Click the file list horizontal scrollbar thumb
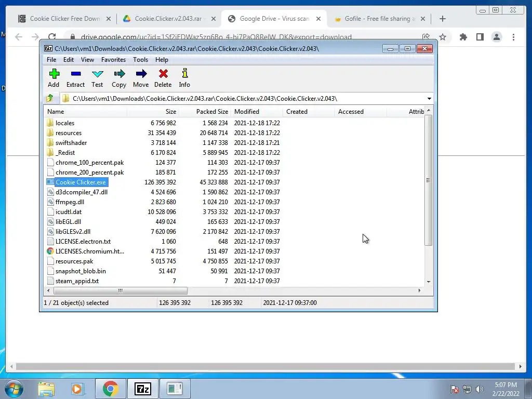Viewport: 532px width, 399px height. pyautogui.click(x=121, y=290)
